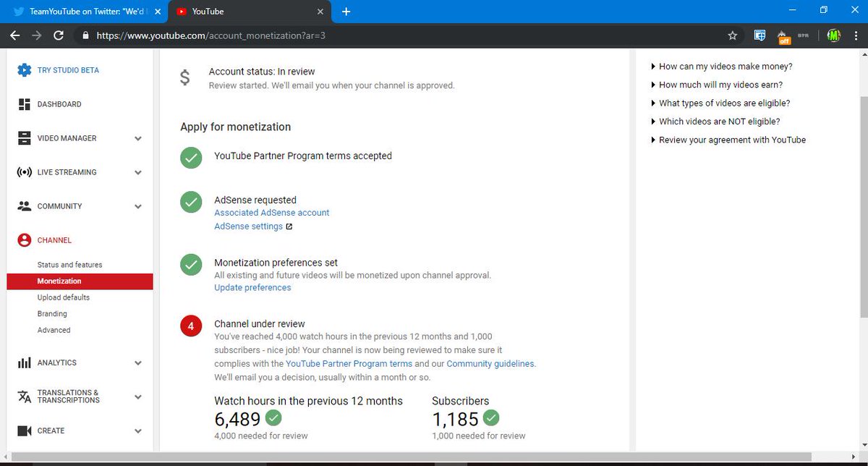
Task: Click the Analytics bar chart icon
Action: 24,363
